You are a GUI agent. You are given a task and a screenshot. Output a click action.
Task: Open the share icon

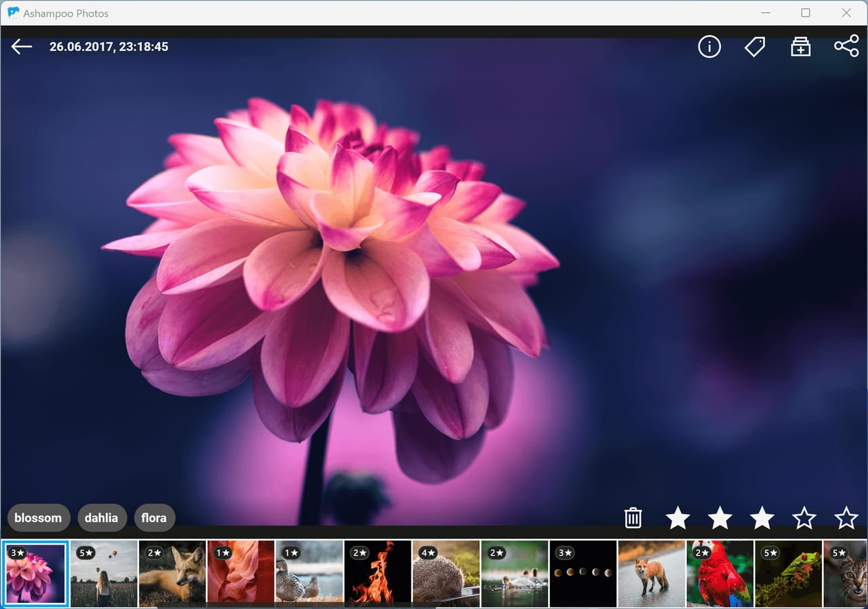(846, 46)
